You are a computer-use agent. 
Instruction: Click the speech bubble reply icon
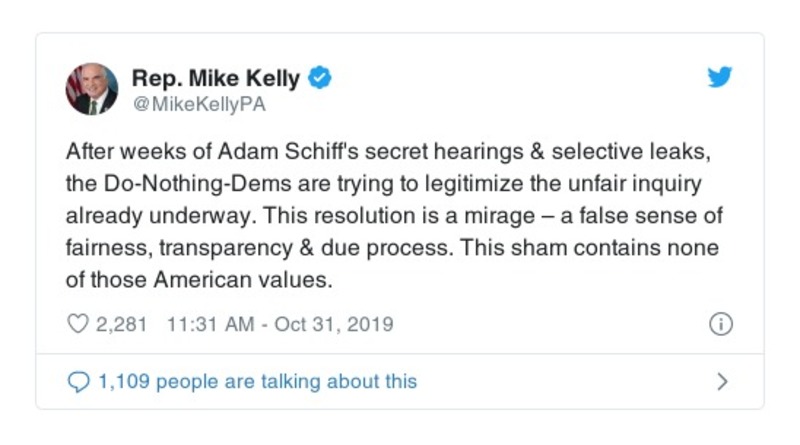coord(78,381)
